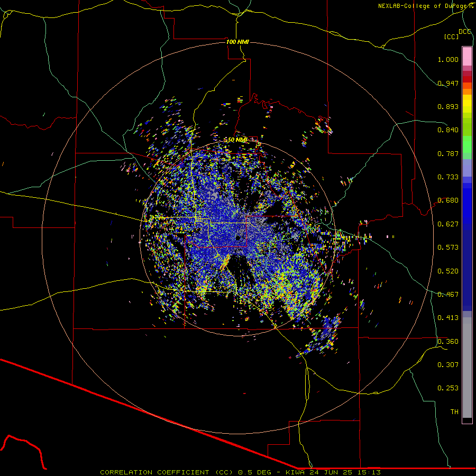
Task: Click the KIWA 24 JUN 25 15:13 timestamp
Action: click(333, 472)
